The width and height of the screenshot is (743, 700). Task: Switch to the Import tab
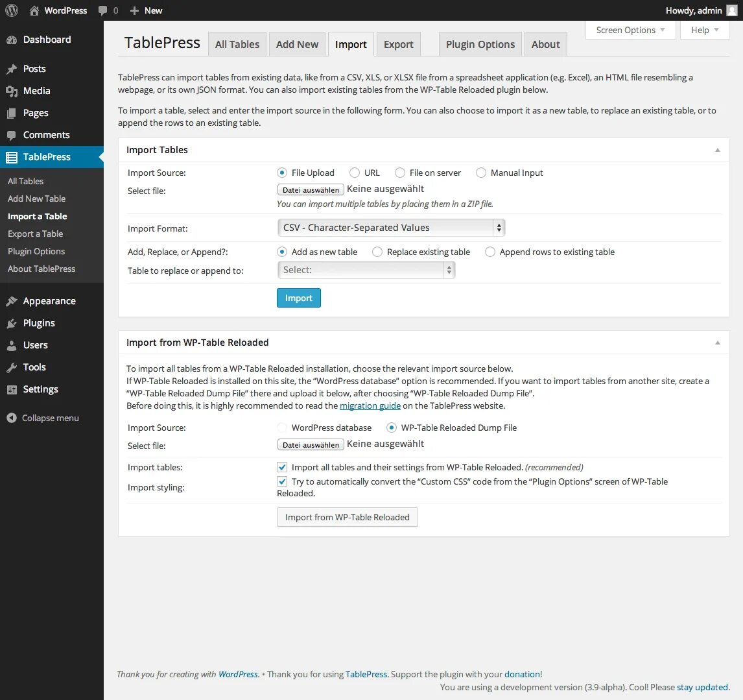pyautogui.click(x=351, y=44)
